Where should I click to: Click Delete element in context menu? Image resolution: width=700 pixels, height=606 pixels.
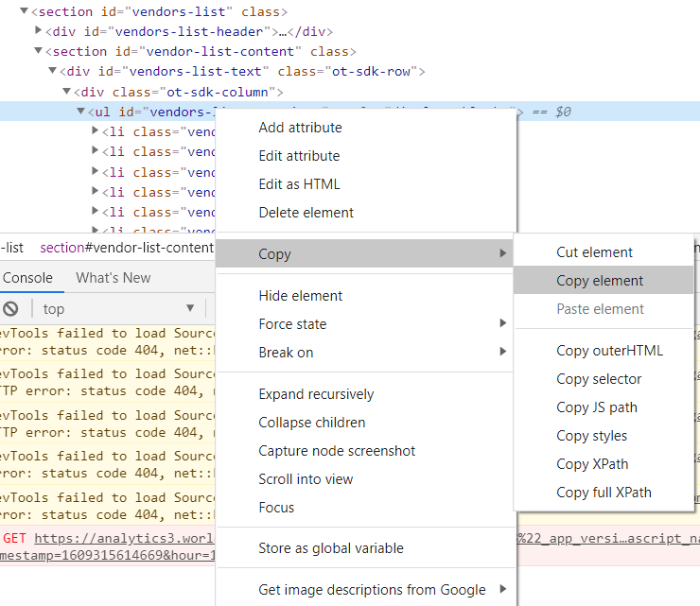click(306, 213)
